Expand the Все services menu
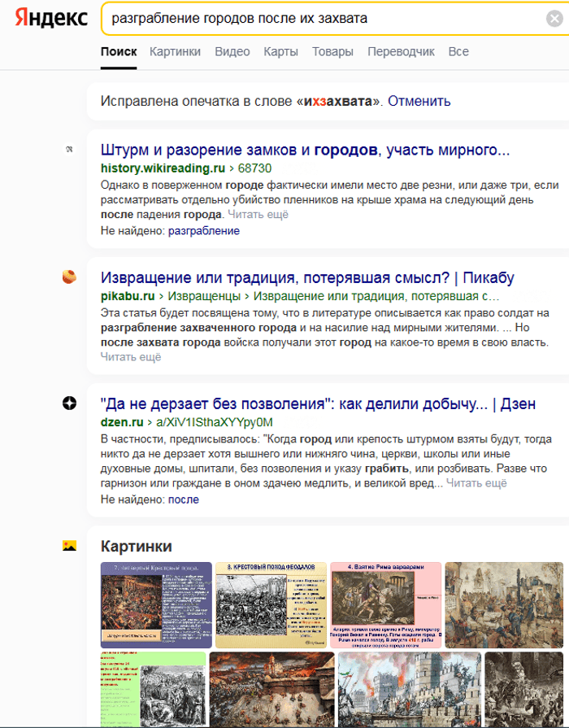Viewport: 569px width, 728px height. (x=458, y=51)
